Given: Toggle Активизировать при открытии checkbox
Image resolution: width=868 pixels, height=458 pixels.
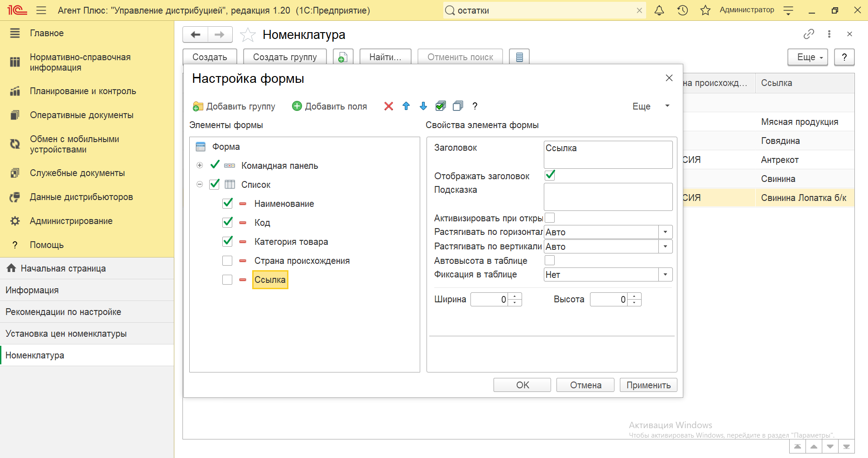Looking at the screenshot, I should (550, 218).
